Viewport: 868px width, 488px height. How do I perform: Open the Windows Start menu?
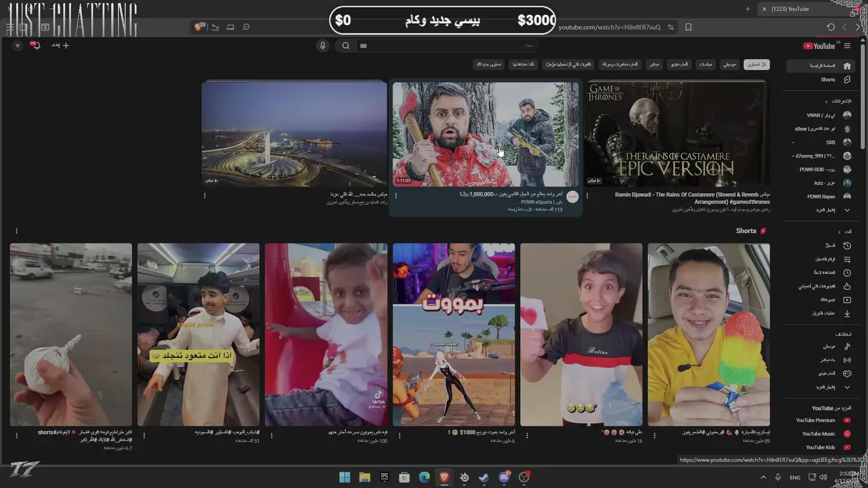[344, 477]
